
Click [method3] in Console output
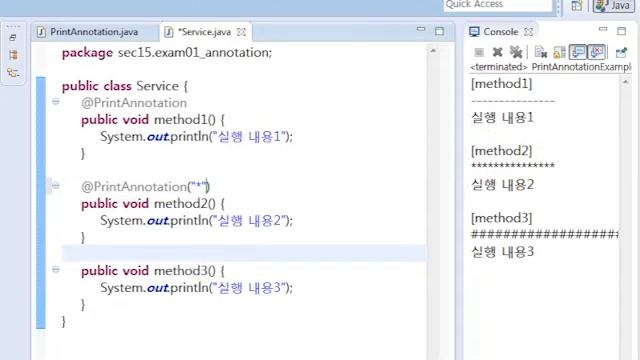(501, 218)
